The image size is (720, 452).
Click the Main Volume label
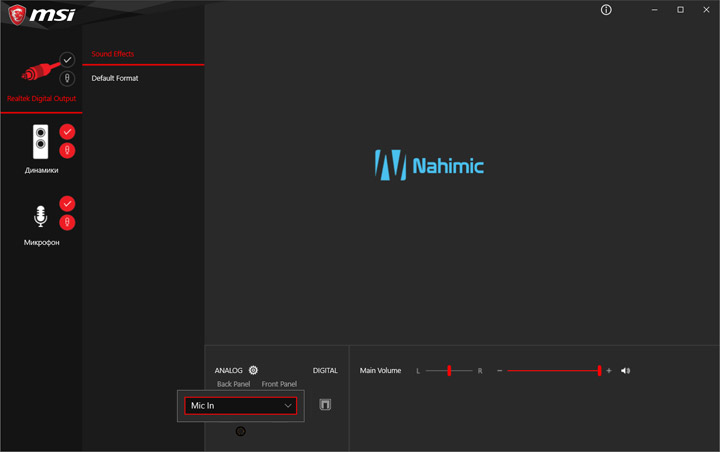[380, 370]
